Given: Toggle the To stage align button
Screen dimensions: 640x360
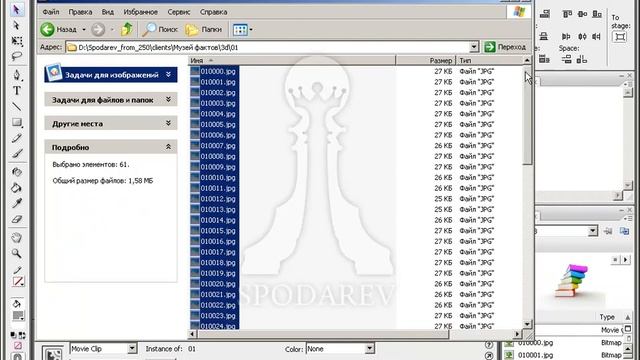Looking at the screenshot, I should (620, 37).
